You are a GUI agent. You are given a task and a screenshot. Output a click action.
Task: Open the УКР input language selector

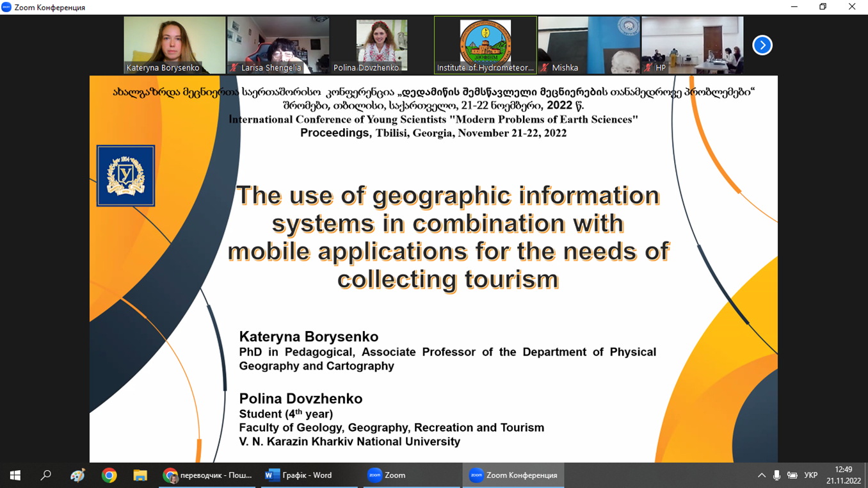[x=810, y=475]
